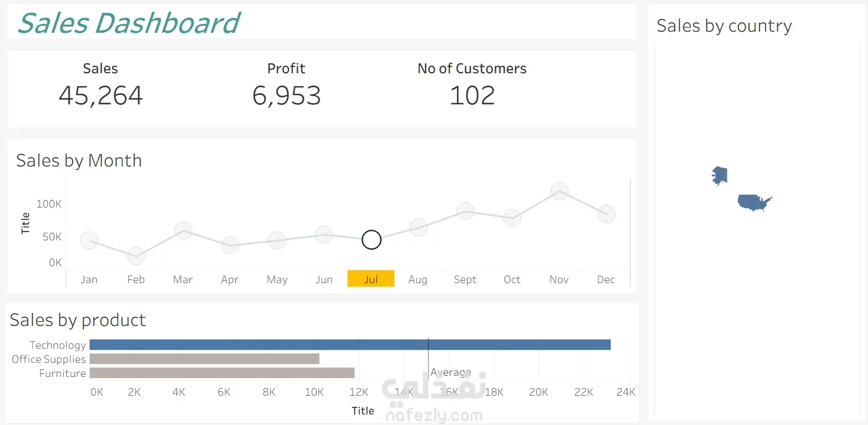868x425 pixels.
Task: Select the February data point marker
Action: (136, 256)
